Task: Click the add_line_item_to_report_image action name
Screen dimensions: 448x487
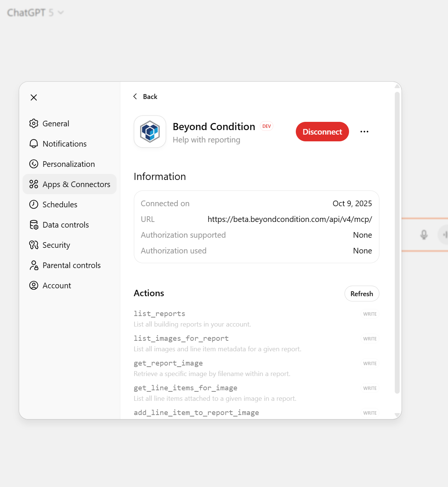Action: [x=196, y=413]
